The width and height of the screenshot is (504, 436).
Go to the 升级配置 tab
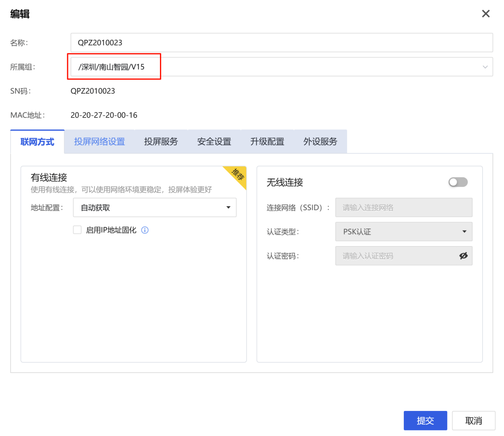267,142
